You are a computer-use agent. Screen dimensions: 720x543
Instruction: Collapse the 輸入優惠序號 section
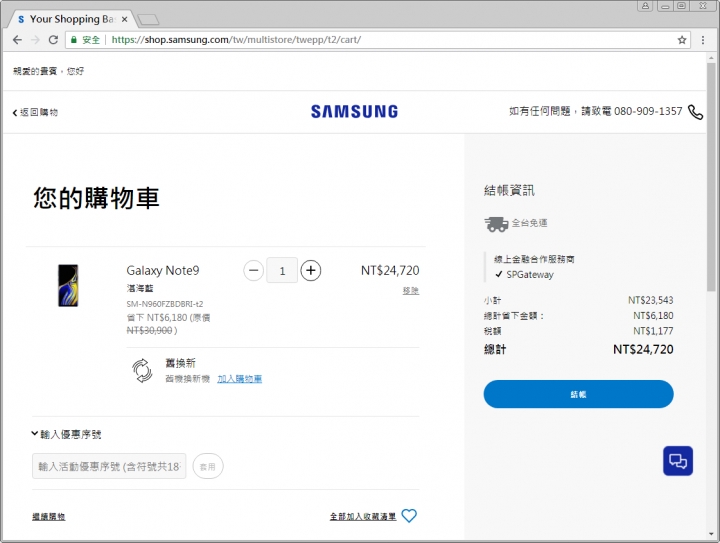(x=67, y=434)
